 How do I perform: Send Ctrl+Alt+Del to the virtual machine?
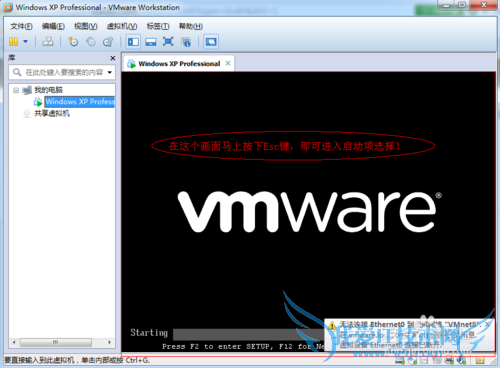[x=48, y=42]
